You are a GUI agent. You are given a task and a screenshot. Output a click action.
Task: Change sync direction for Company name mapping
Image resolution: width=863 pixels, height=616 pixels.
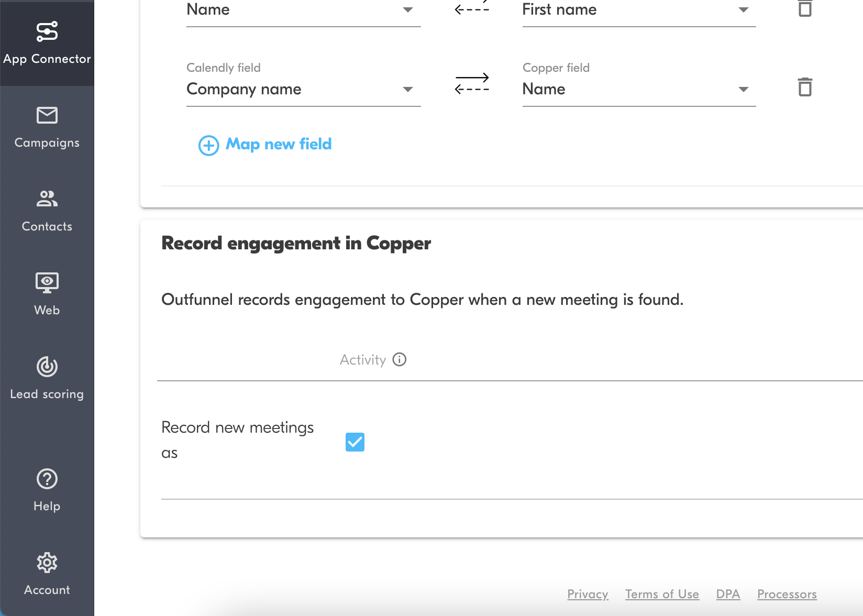tap(472, 84)
